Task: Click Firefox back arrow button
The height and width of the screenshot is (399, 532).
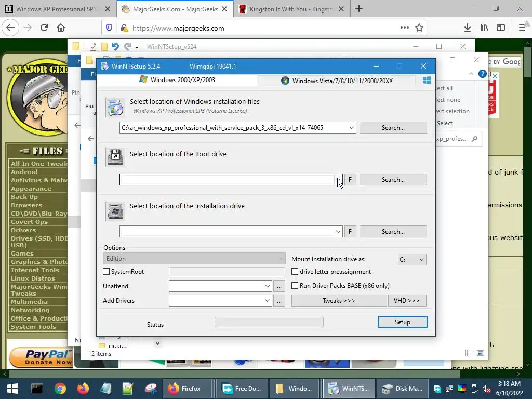Action: click(x=10, y=28)
